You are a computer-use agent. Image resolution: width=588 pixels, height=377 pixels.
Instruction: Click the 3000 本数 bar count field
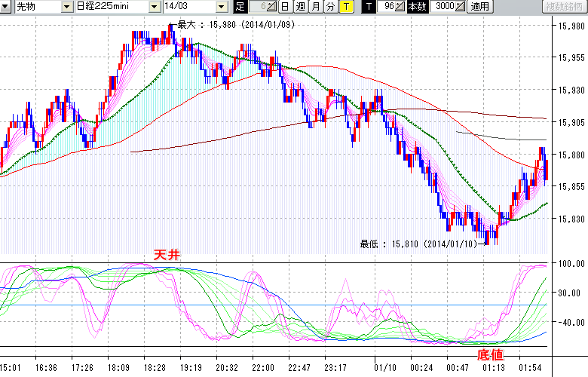tap(444, 7)
